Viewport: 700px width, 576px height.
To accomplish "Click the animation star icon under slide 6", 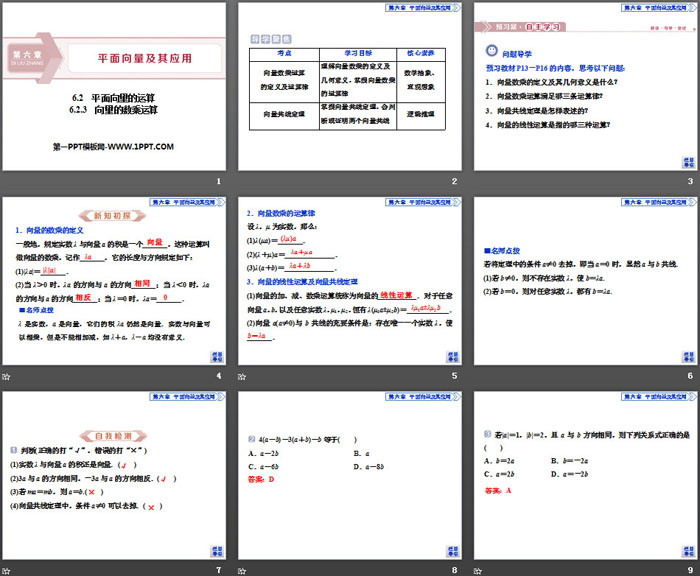I will [x=481, y=376].
